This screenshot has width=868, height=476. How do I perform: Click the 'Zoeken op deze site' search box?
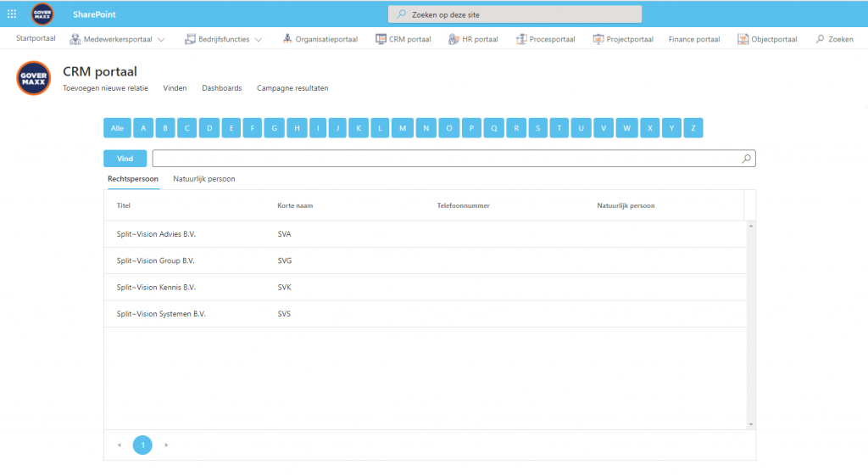515,14
